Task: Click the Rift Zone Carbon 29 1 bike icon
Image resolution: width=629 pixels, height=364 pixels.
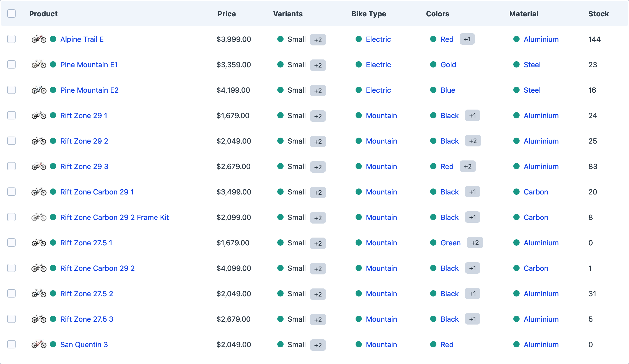Action: 39,192
